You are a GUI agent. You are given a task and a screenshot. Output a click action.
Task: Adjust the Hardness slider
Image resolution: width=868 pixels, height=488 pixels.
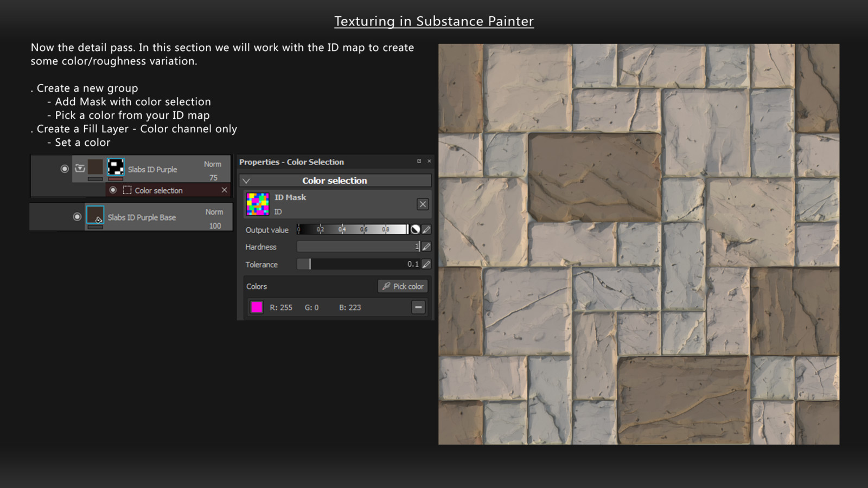[x=359, y=247]
